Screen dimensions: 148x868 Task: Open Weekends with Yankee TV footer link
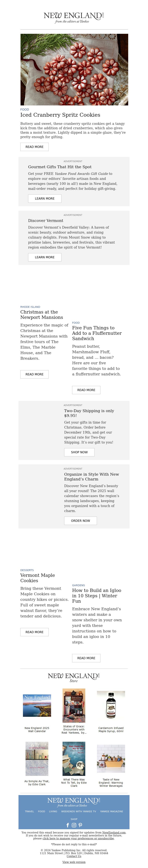78,811
